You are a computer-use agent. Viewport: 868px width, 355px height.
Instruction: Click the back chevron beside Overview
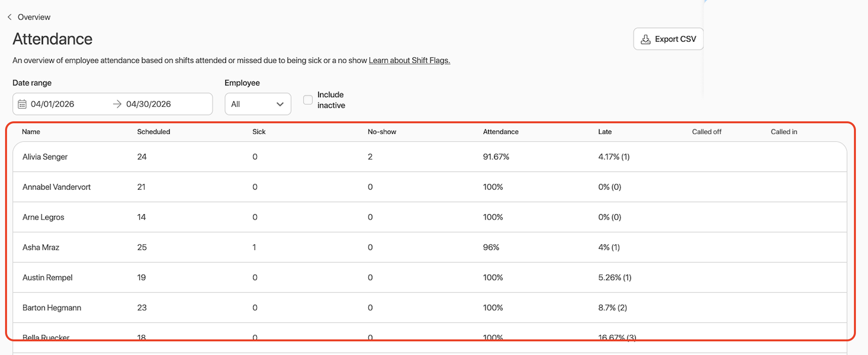9,17
